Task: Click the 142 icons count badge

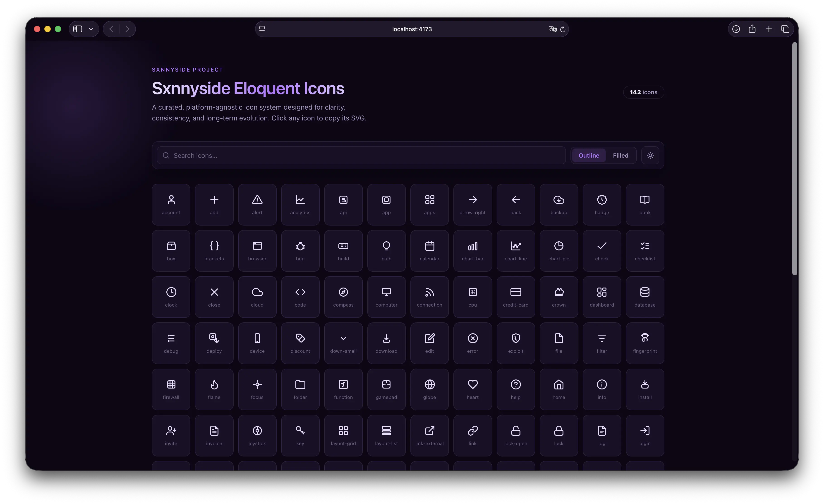Action: [643, 92]
